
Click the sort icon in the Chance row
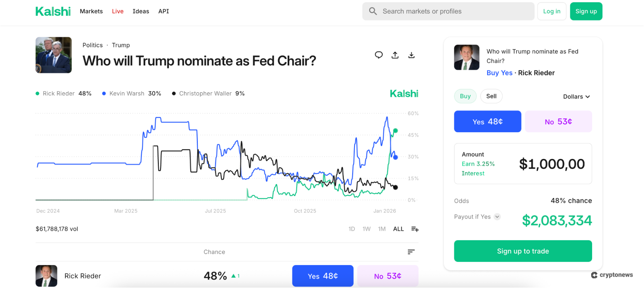(411, 252)
